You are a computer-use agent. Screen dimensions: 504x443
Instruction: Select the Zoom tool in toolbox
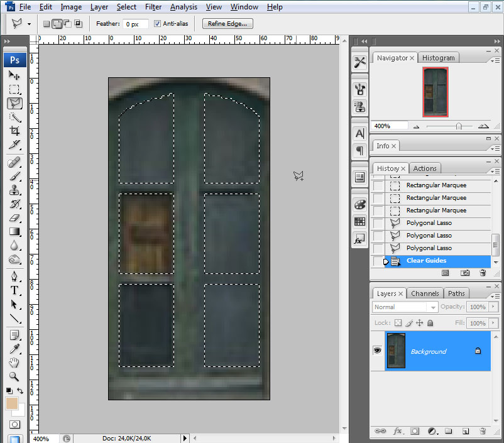pyautogui.click(x=14, y=376)
